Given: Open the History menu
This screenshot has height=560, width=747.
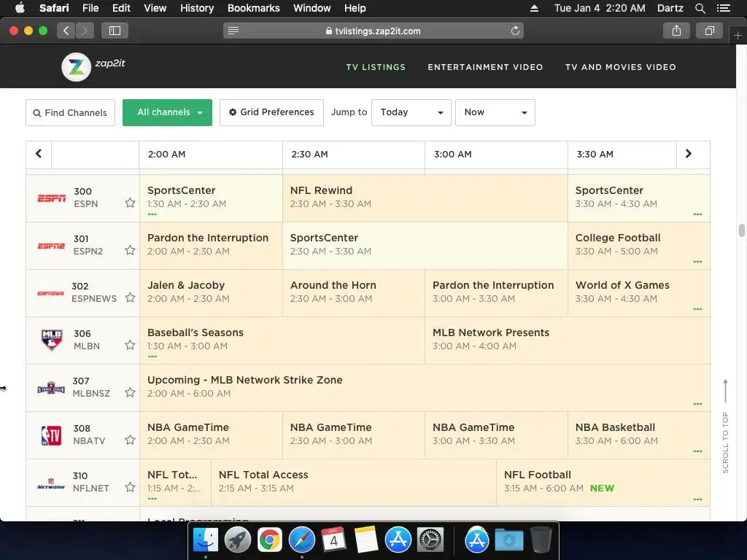Looking at the screenshot, I should pyautogui.click(x=197, y=8).
